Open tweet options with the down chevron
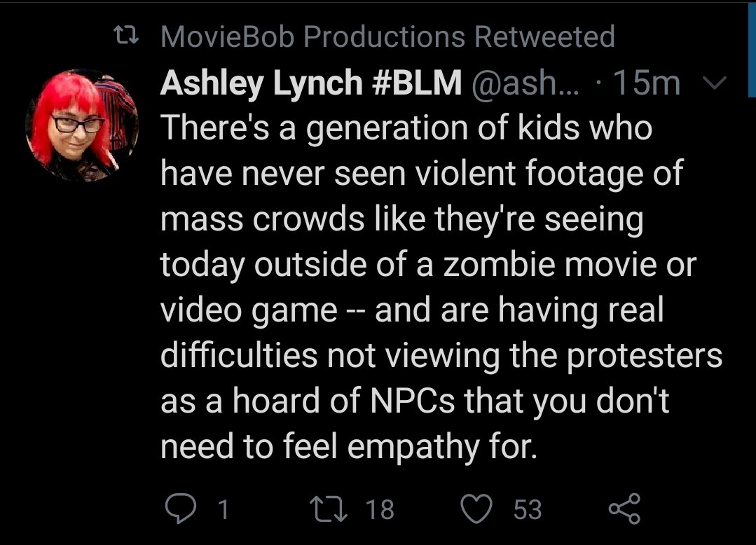756x545 pixels. click(x=713, y=84)
